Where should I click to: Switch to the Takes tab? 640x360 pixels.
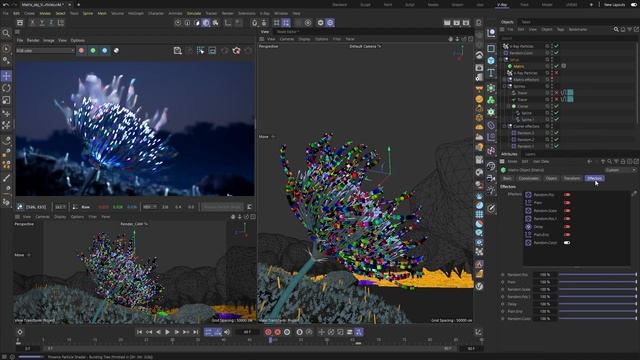click(526, 22)
